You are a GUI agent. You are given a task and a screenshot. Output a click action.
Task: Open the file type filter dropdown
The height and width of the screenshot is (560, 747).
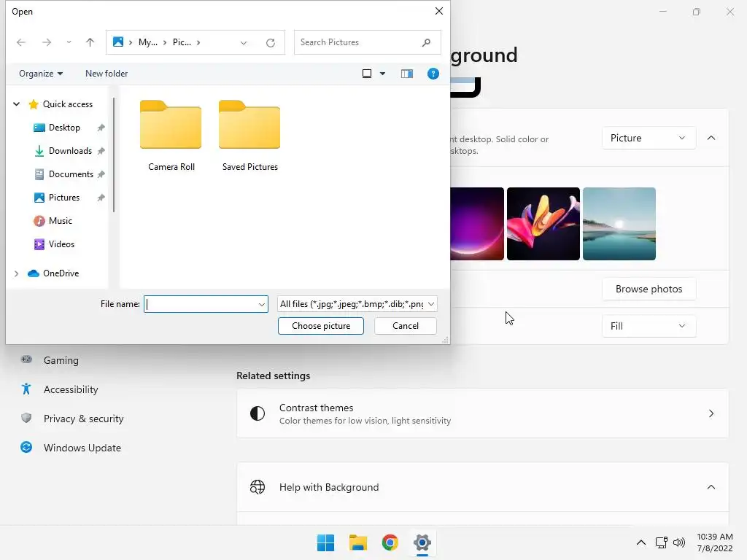pyautogui.click(x=357, y=304)
